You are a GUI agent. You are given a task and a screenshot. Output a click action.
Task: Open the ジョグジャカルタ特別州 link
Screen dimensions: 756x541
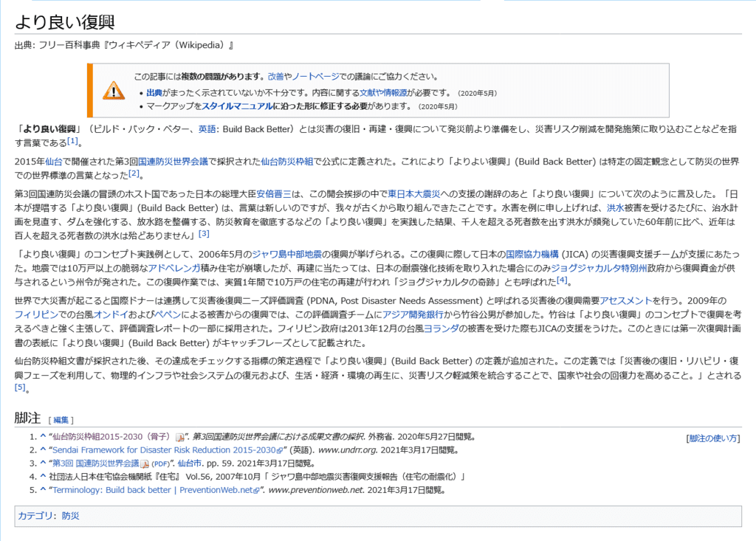[x=599, y=269]
